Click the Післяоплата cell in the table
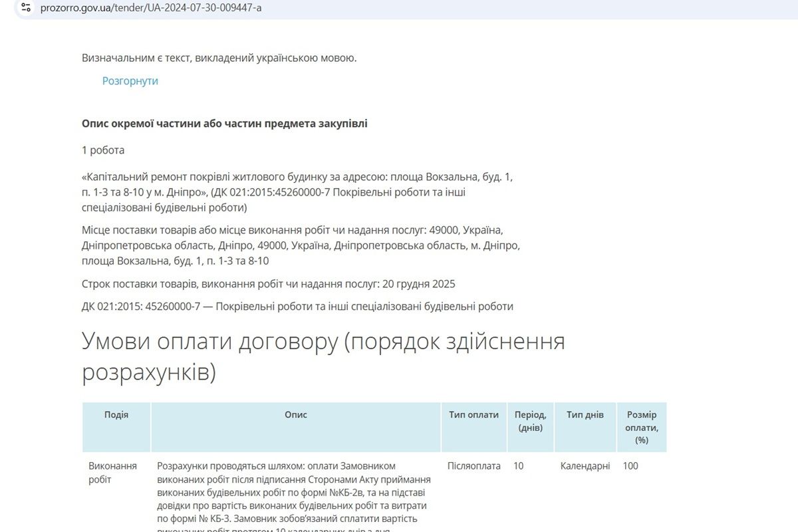 point(473,466)
